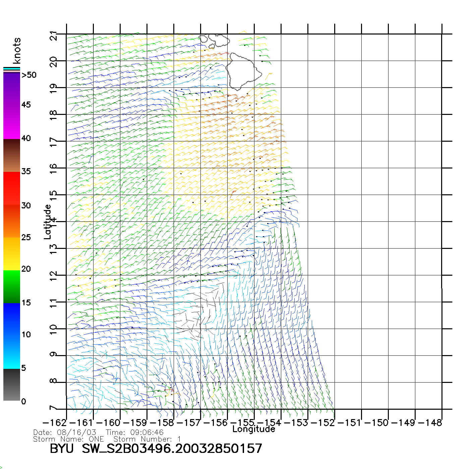Image resolution: width=476 pixels, height=469 pixels.
Task: Click the 'BYU SW_S2B03496.20032850157' title
Action: coord(156,449)
